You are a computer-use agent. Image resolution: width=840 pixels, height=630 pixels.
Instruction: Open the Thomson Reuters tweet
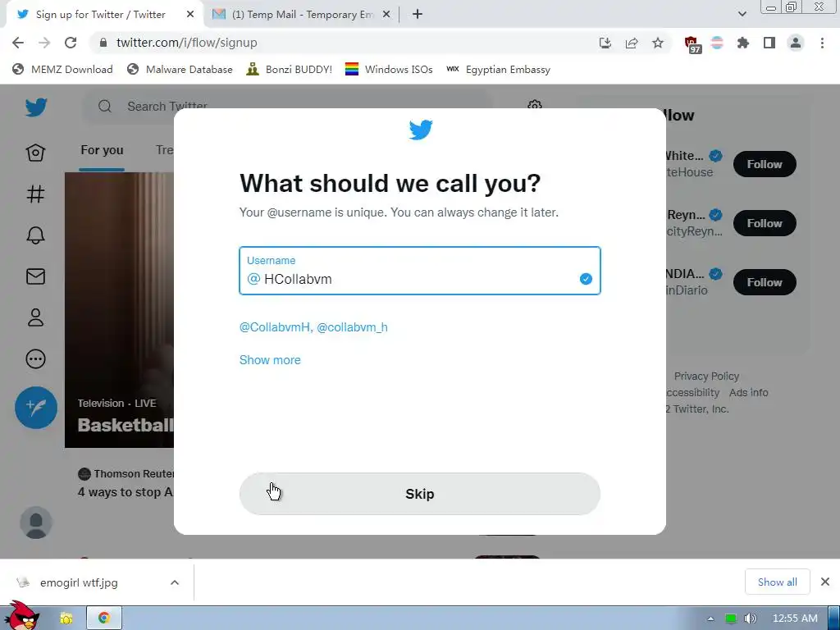(x=126, y=483)
